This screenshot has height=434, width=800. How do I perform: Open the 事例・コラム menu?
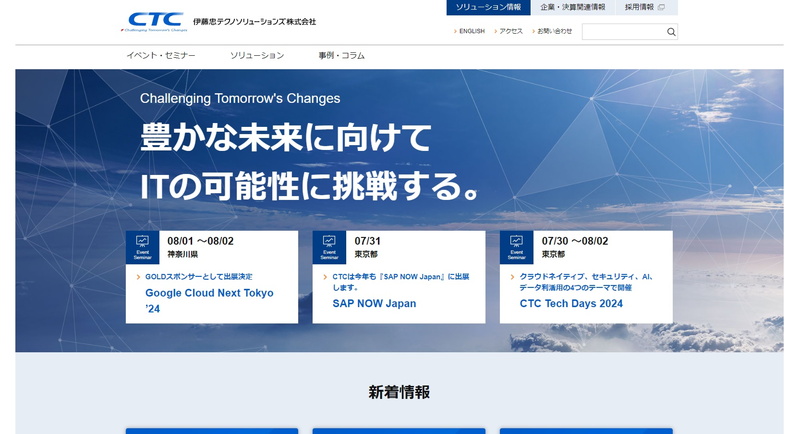341,56
